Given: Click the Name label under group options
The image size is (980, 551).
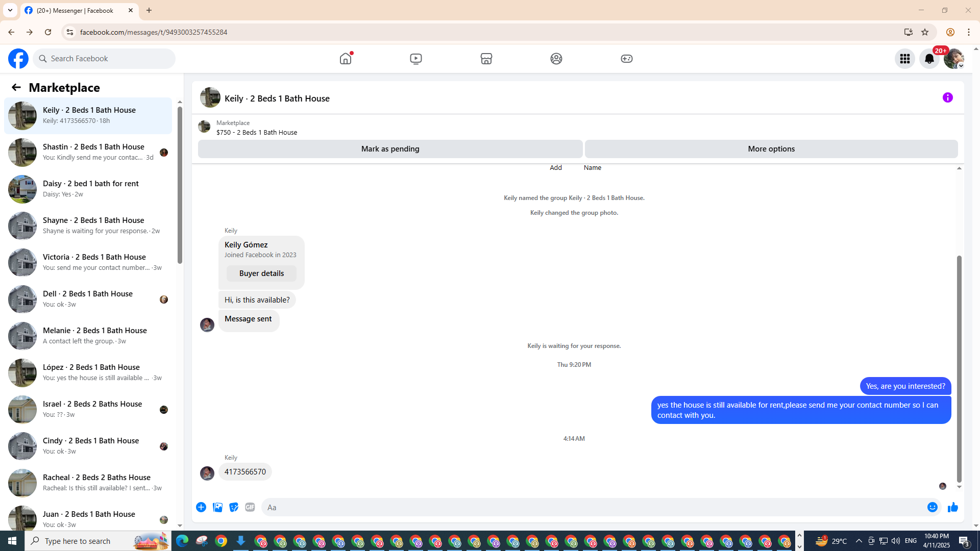Looking at the screenshot, I should (593, 168).
